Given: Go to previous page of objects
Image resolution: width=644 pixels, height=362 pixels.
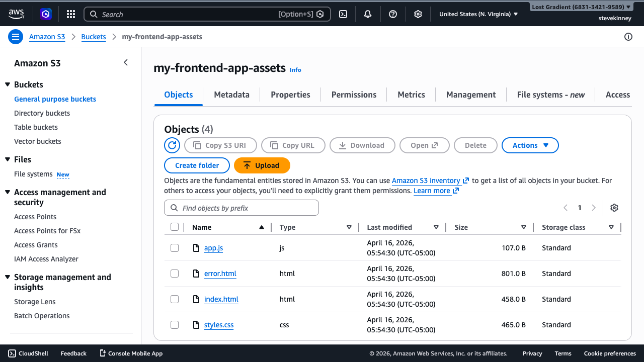Looking at the screenshot, I should tap(566, 208).
